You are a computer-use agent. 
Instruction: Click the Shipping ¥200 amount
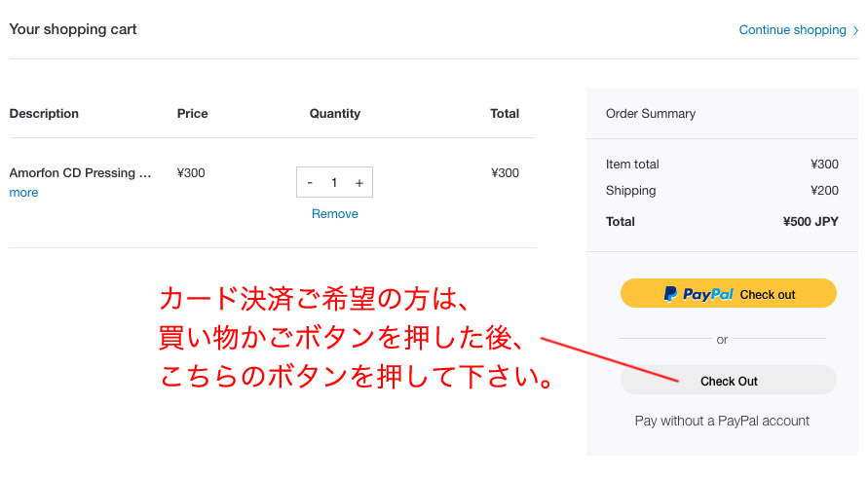coord(824,190)
